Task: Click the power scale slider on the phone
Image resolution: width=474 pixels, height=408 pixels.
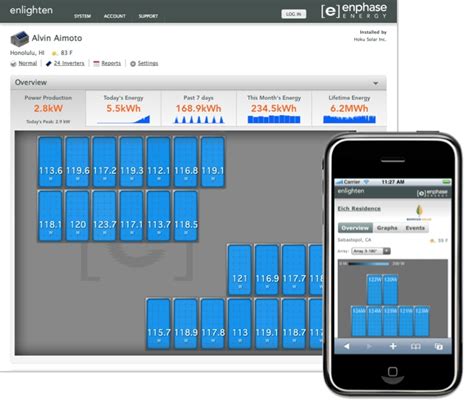Action: coord(368,264)
